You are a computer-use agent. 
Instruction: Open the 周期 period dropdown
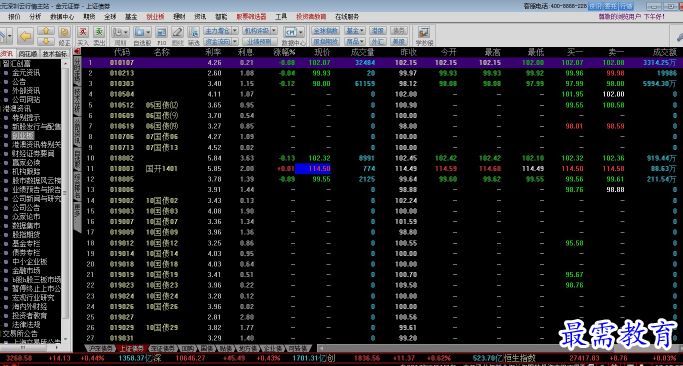120,32
